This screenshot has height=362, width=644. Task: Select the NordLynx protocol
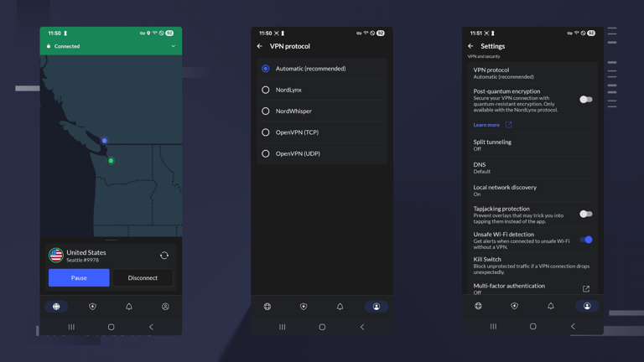322,90
